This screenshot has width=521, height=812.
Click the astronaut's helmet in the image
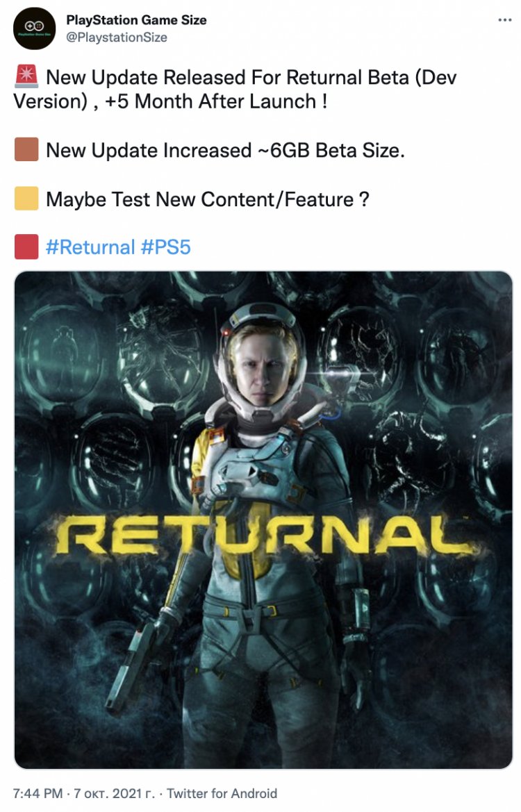click(x=261, y=363)
